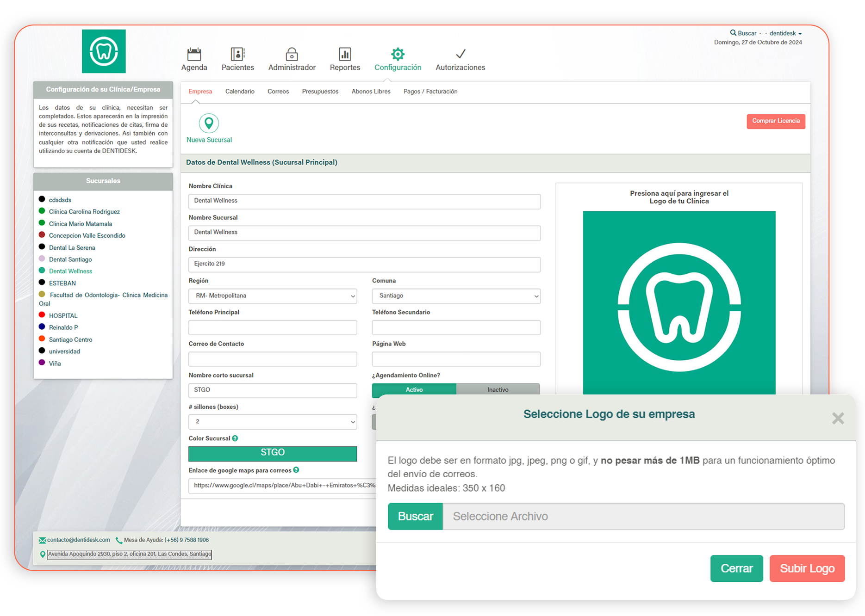Open Reportes bar chart icon
Viewport: 865px width, 616px height.
[x=345, y=54]
